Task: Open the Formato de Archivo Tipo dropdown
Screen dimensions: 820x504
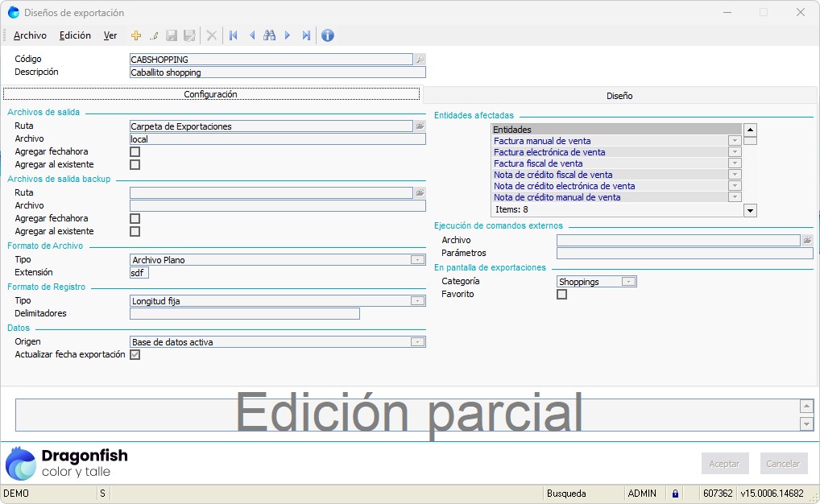Action: click(417, 260)
